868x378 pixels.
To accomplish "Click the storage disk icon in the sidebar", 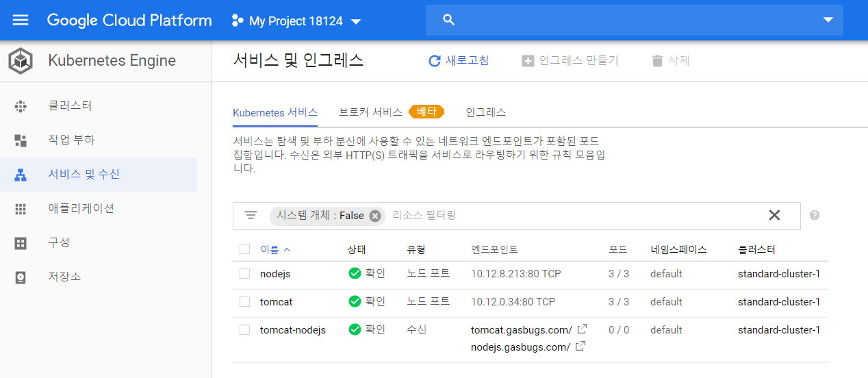I will pos(21,277).
